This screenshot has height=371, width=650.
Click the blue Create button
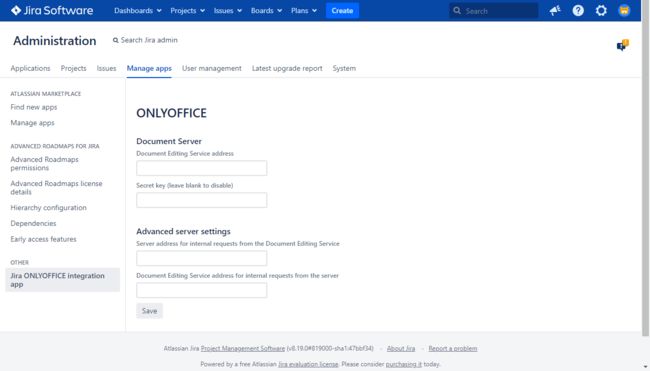(342, 11)
